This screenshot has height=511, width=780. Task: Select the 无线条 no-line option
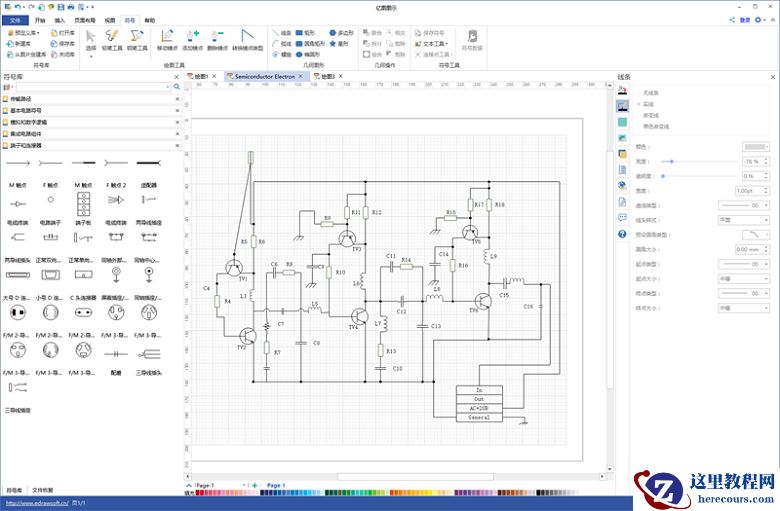click(652, 93)
